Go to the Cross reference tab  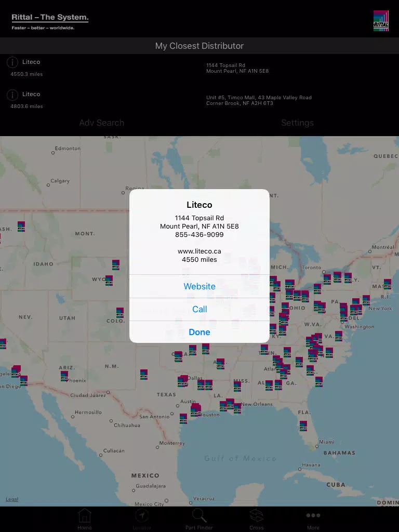point(257,520)
